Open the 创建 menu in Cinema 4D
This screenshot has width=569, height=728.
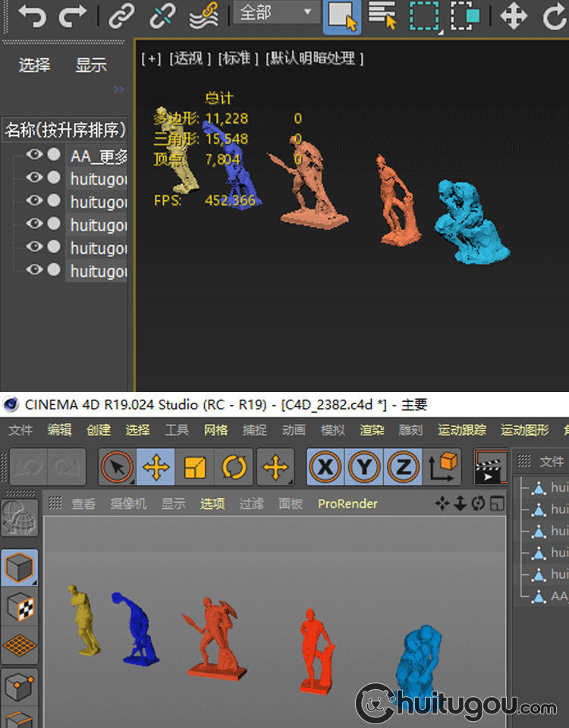[99, 430]
